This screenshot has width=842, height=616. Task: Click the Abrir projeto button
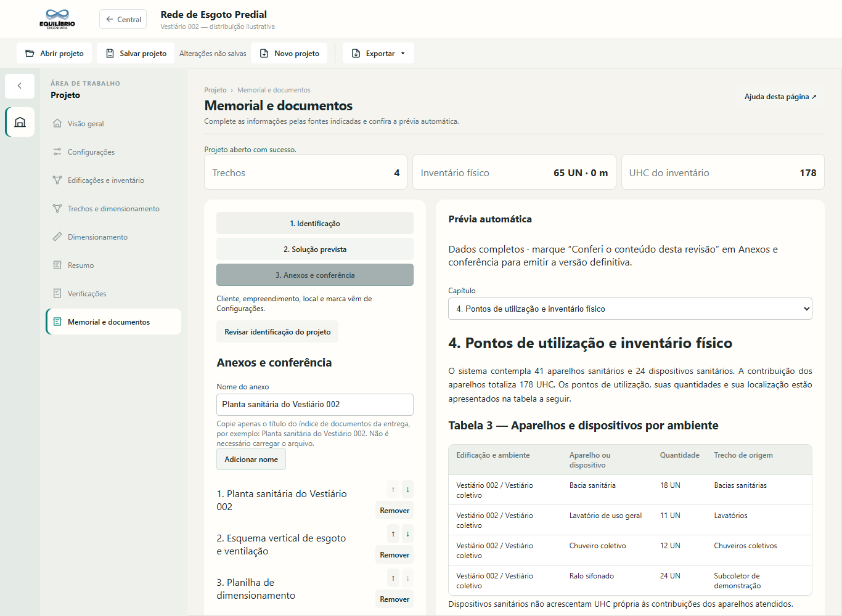[x=54, y=53]
